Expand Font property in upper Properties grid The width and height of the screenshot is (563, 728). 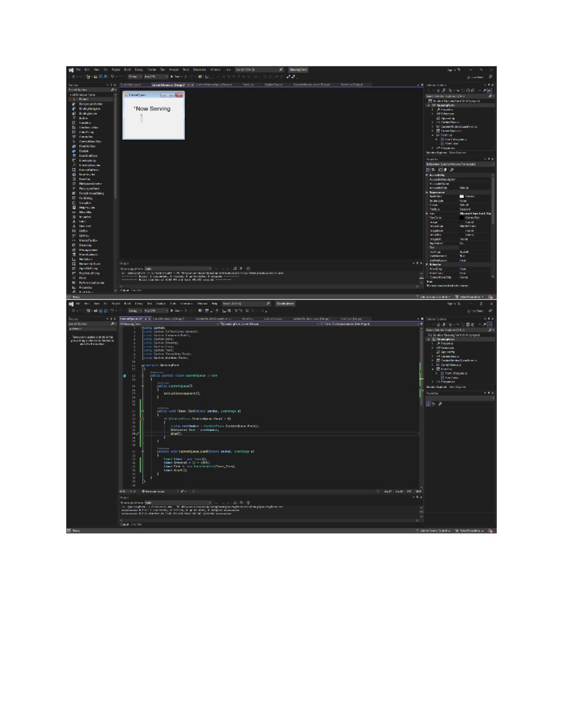pos(427,214)
